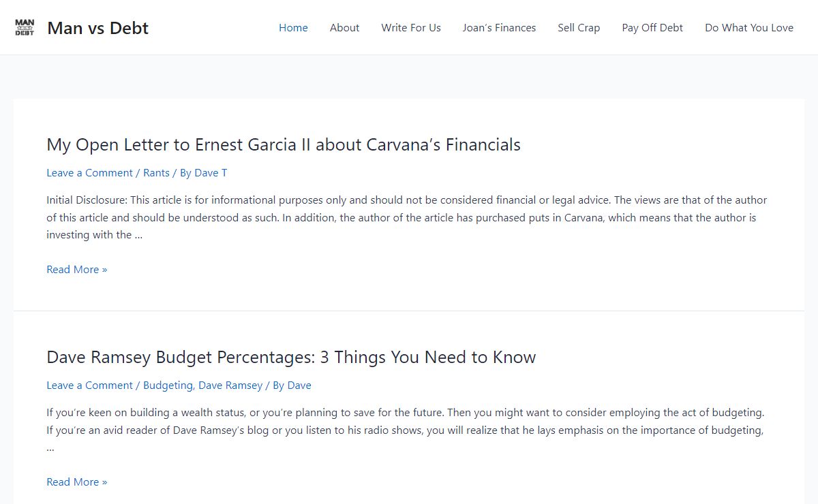This screenshot has height=504, width=818.
Task: Go to the Home menu item
Action: [x=293, y=28]
